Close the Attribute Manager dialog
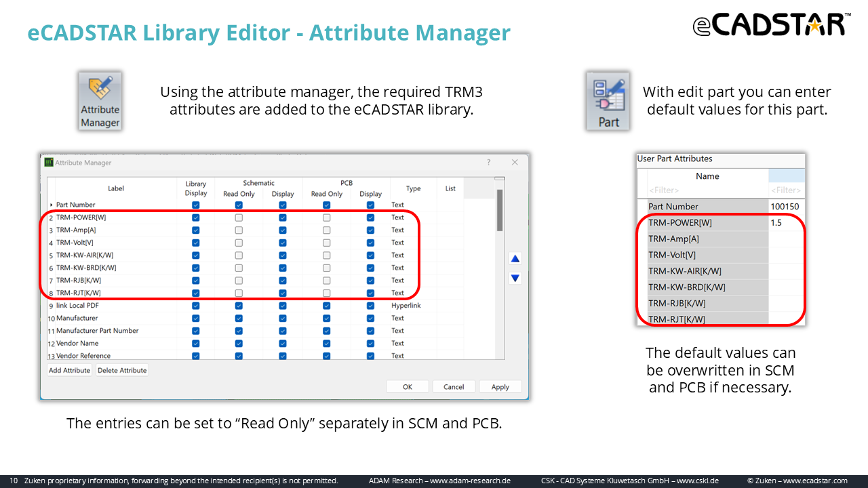Image resolution: width=868 pixels, height=488 pixels. coord(515,163)
